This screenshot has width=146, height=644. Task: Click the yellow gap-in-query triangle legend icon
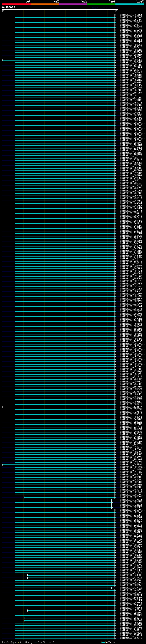pyautogui.click(x=19, y=642)
